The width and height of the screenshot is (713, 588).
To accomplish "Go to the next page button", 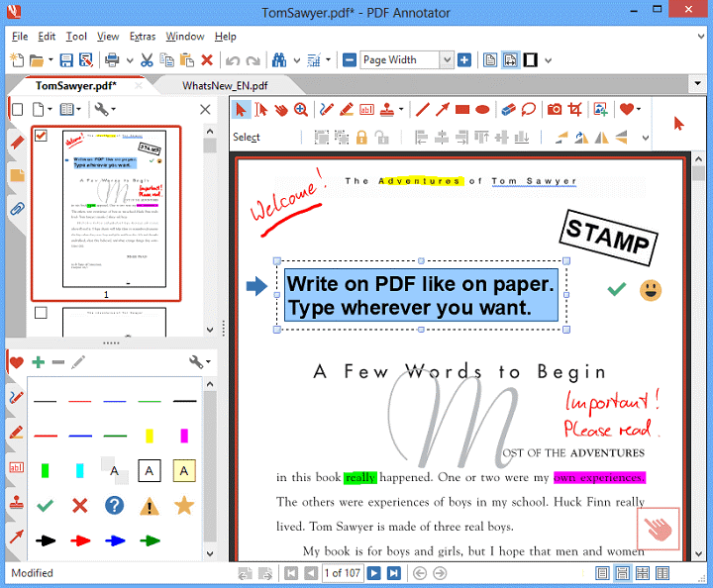I will click(x=374, y=573).
